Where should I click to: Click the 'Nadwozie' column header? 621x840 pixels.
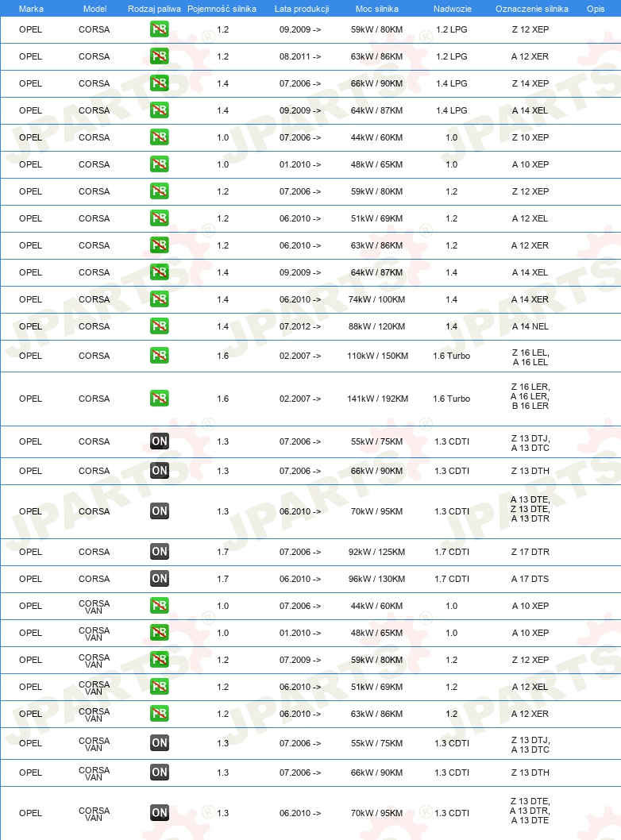click(452, 9)
